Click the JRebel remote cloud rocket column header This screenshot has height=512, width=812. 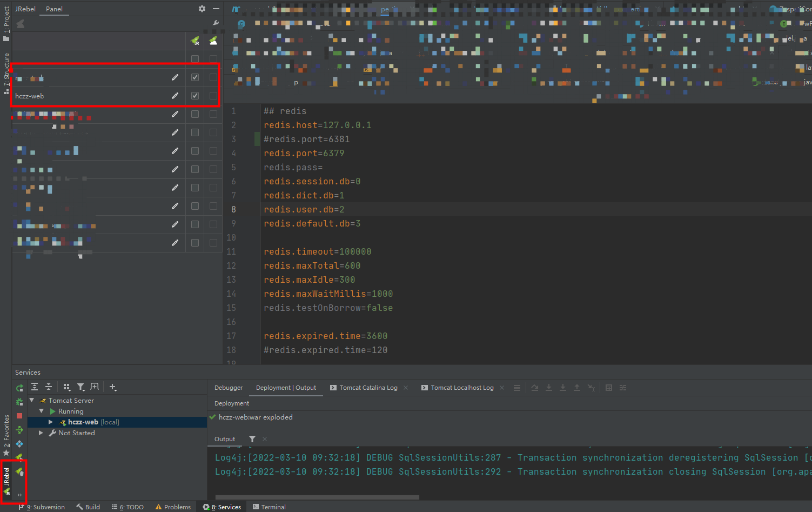pyautogui.click(x=213, y=41)
